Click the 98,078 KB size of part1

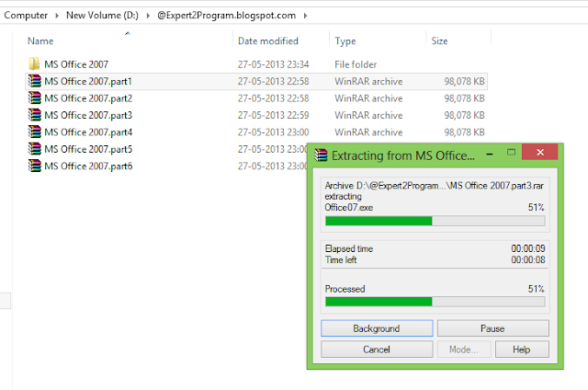(x=464, y=82)
